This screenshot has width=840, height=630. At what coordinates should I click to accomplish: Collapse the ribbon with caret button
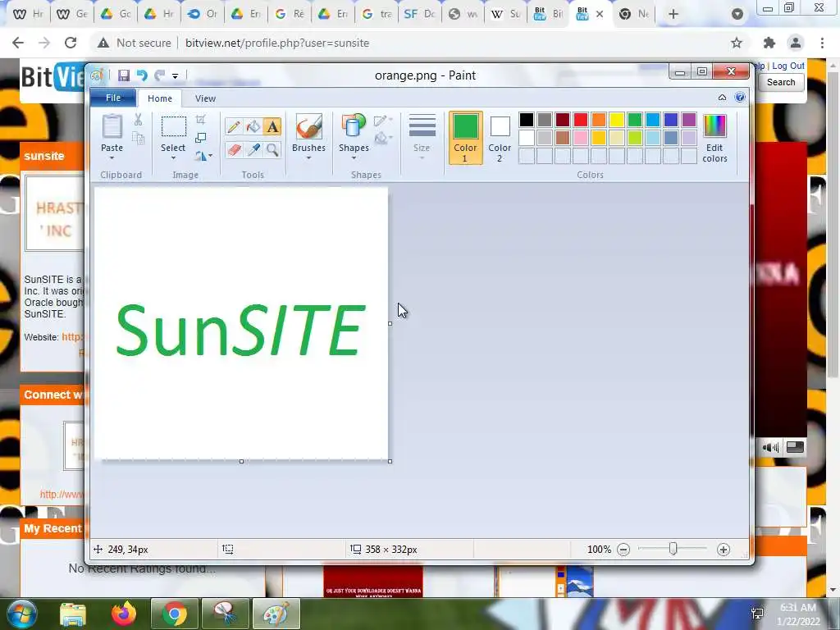point(722,98)
